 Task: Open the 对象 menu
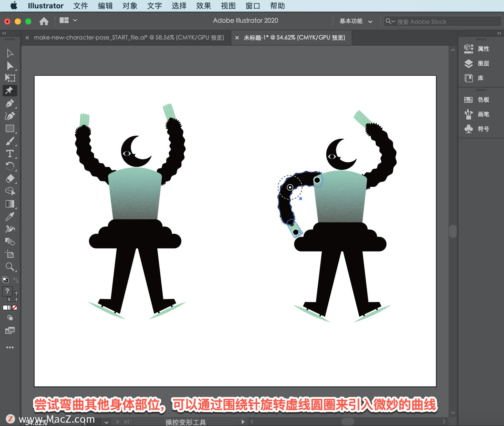(x=130, y=6)
